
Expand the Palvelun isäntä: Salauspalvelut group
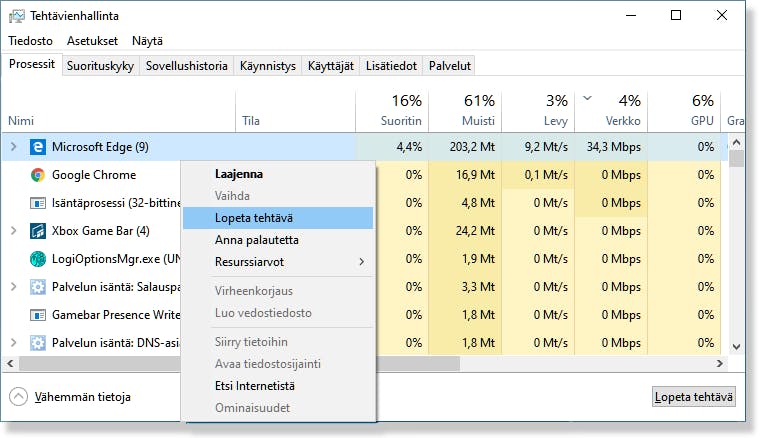14,287
